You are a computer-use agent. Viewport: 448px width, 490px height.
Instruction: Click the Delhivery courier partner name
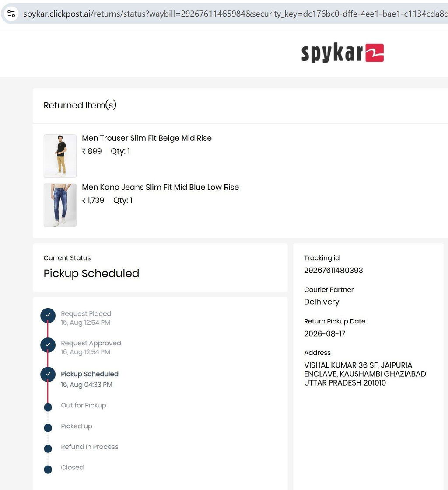pos(322,302)
